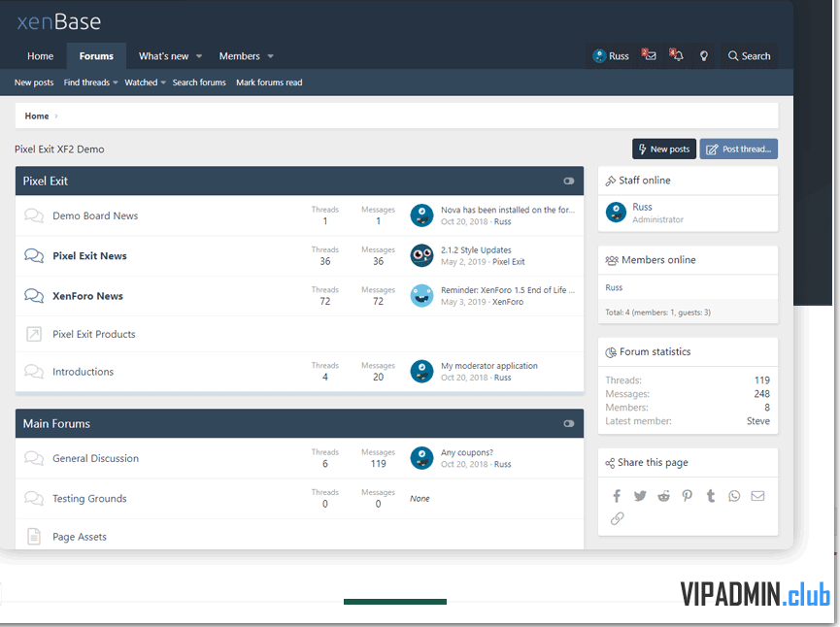The image size is (840, 627).
Task: Click Russ under Members online
Action: click(x=614, y=287)
